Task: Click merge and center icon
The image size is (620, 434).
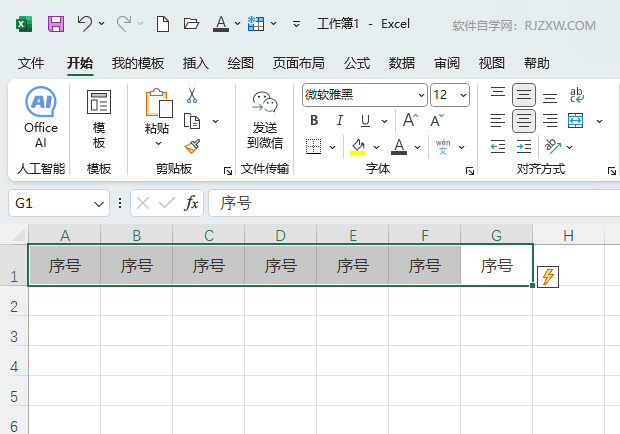Action: (x=575, y=121)
